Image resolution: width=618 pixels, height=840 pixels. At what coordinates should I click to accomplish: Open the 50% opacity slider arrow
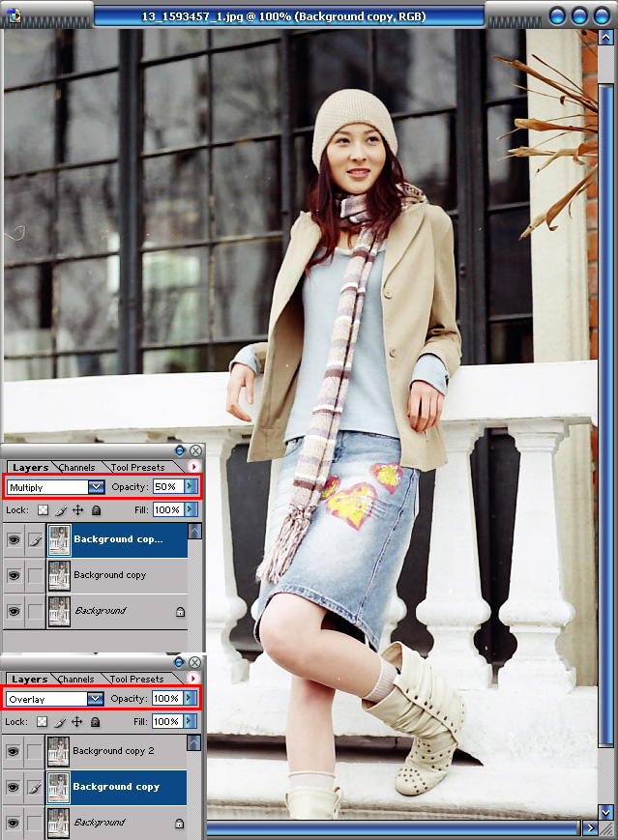tap(191, 486)
